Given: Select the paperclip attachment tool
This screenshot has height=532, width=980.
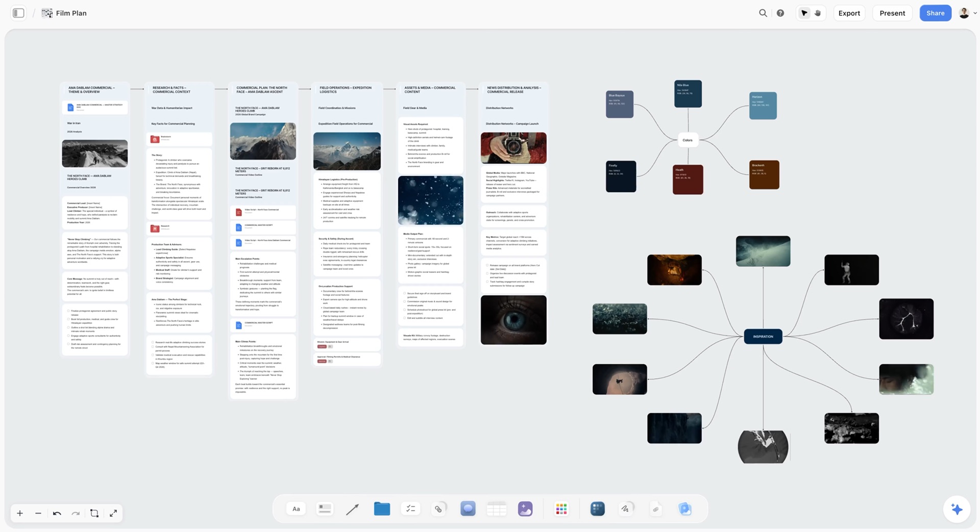Looking at the screenshot, I should click(656, 509).
